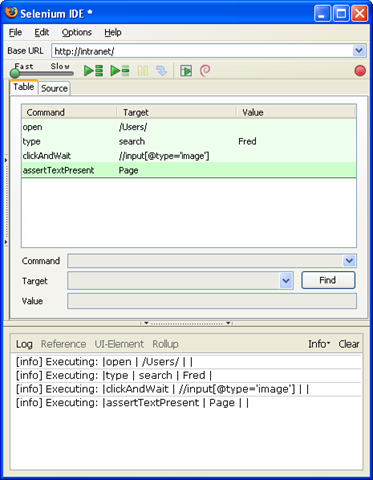This screenshot has height=480, width=373.
Task: Click the Pause/Resume button
Action: pos(143,71)
